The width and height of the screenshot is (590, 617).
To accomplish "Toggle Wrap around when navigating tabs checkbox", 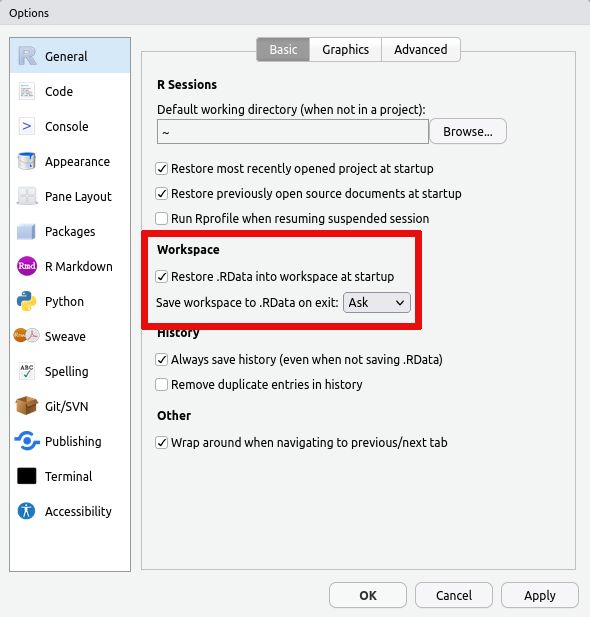I will [x=161, y=443].
